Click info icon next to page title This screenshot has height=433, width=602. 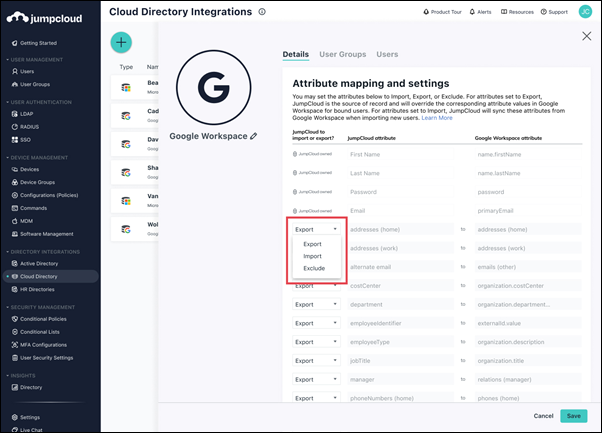click(x=262, y=12)
